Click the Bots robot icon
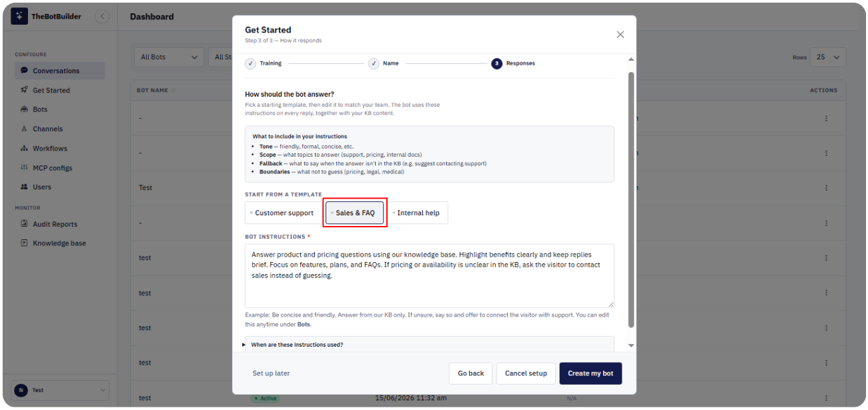This screenshot has width=868, height=410. point(24,109)
